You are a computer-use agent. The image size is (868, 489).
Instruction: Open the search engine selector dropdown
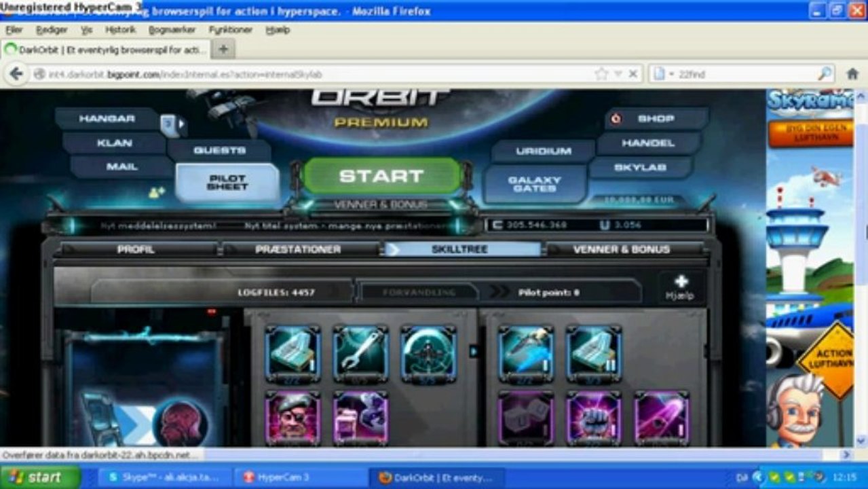point(664,74)
